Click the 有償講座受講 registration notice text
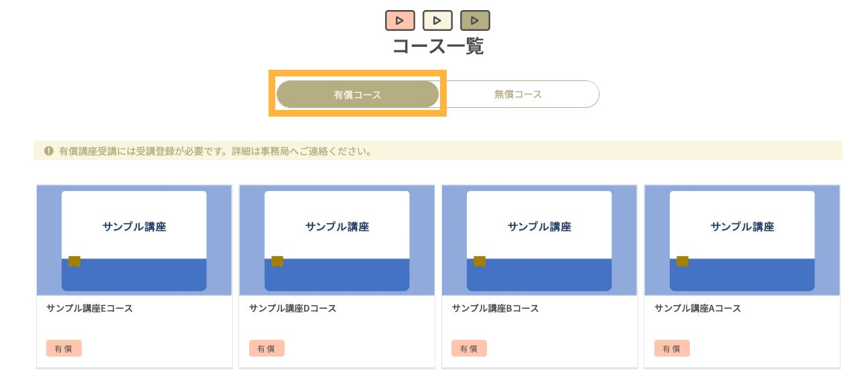The width and height of the screenshot is (868, 372). coord(215,151)
